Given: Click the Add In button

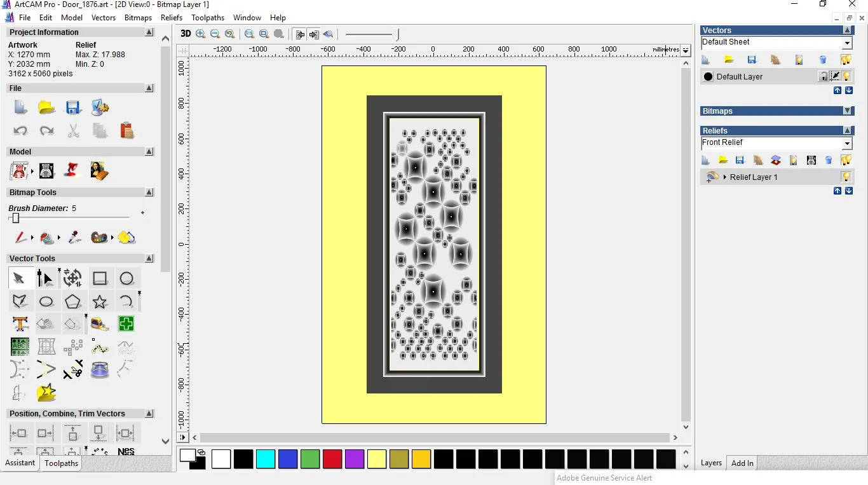Looking at the screenshot, I should 742,463.
